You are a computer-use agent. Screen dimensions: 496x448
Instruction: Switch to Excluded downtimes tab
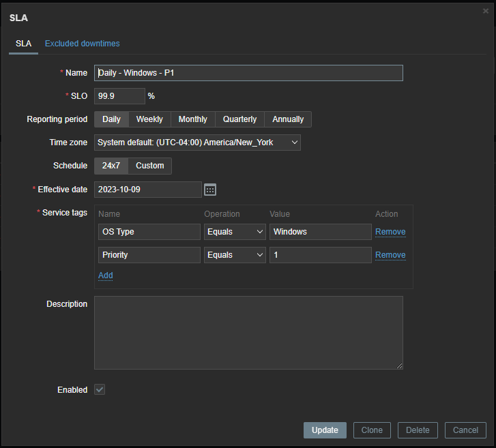click(x=82, y=44)
